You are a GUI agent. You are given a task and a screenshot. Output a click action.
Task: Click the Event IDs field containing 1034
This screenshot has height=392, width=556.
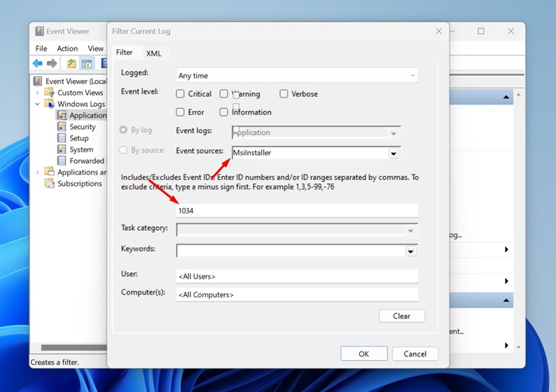click(297, 211)
